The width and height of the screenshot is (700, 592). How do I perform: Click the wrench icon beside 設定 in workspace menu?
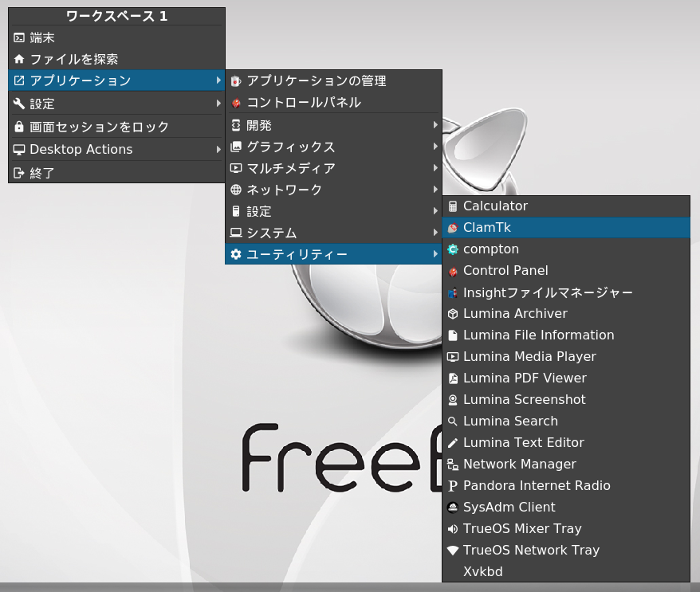click(19, 104)
